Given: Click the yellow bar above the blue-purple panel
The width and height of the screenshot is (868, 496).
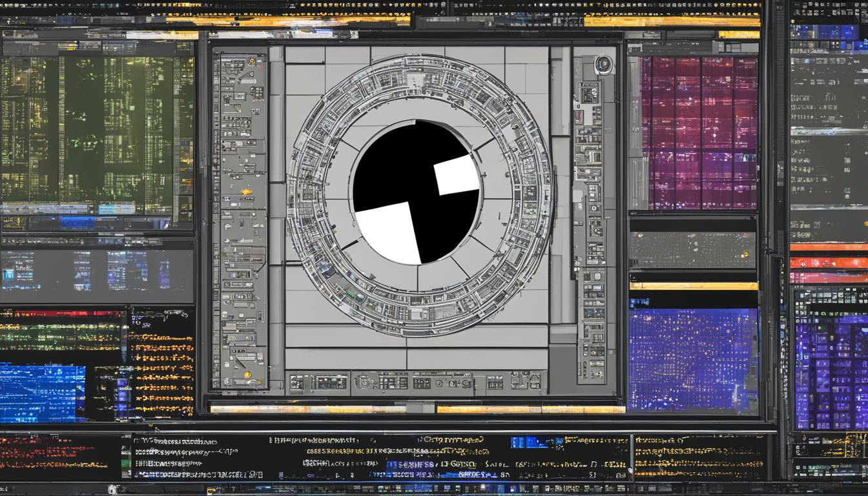Looking at the screenshot, I should [x=693, y=285].
